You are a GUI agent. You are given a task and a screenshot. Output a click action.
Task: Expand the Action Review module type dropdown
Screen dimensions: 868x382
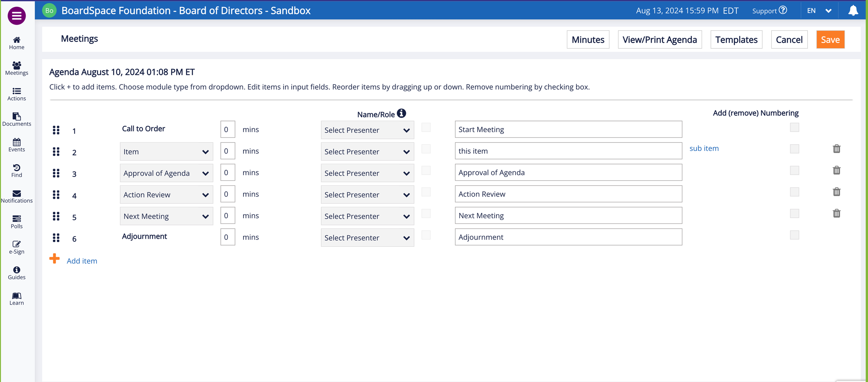point(166,195)
